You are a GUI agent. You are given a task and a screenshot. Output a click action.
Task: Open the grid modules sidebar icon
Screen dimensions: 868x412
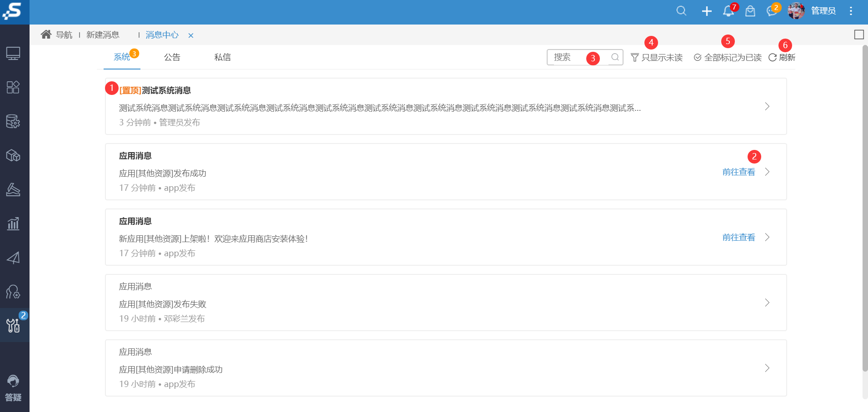(x=13, y=87)
